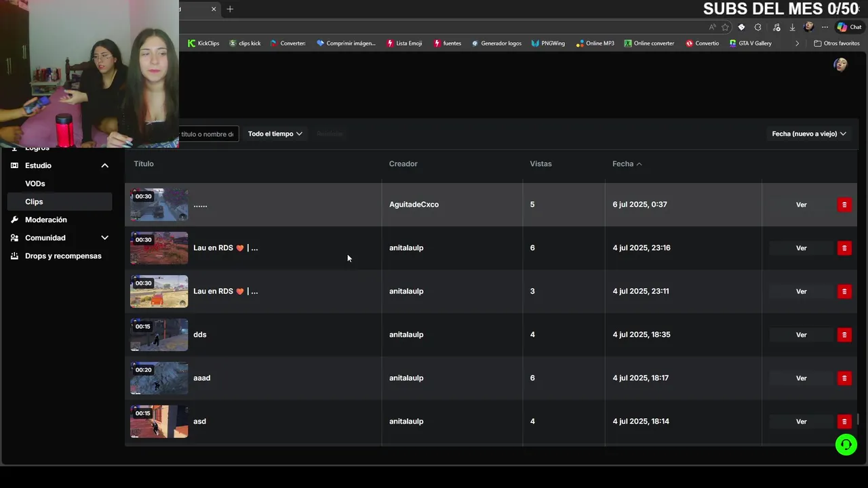Open the green support chat bubble
The width and height of the screenshot is (868, 488).
point(846,445)
